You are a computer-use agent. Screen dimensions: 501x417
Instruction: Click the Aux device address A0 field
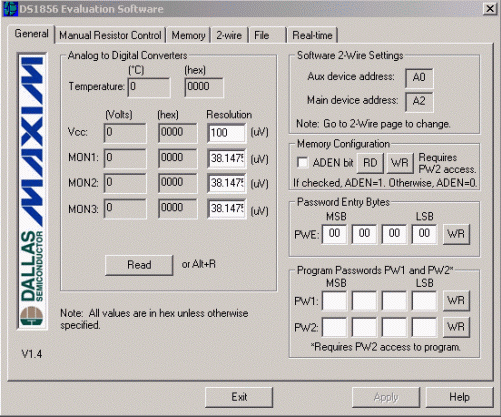click(x=419, y=78)
